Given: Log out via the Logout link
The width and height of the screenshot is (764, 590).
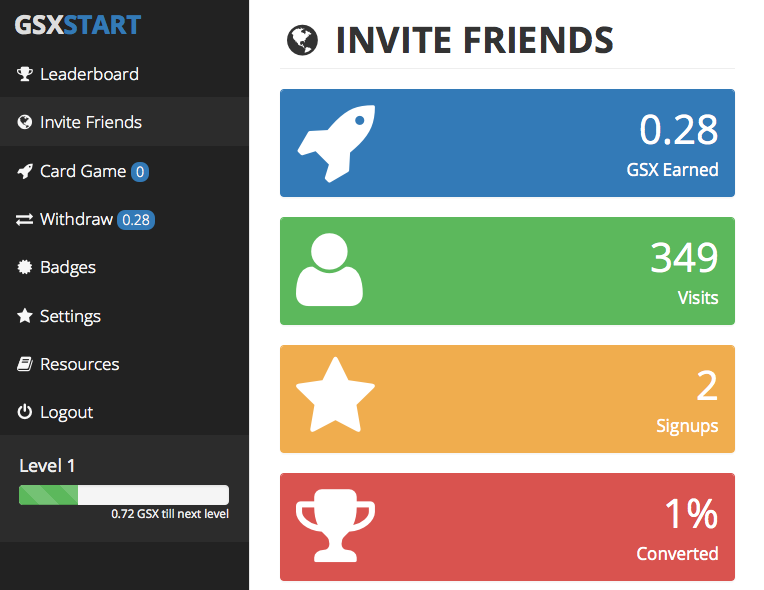Looking at the screenshot, I should coord(66,413).
